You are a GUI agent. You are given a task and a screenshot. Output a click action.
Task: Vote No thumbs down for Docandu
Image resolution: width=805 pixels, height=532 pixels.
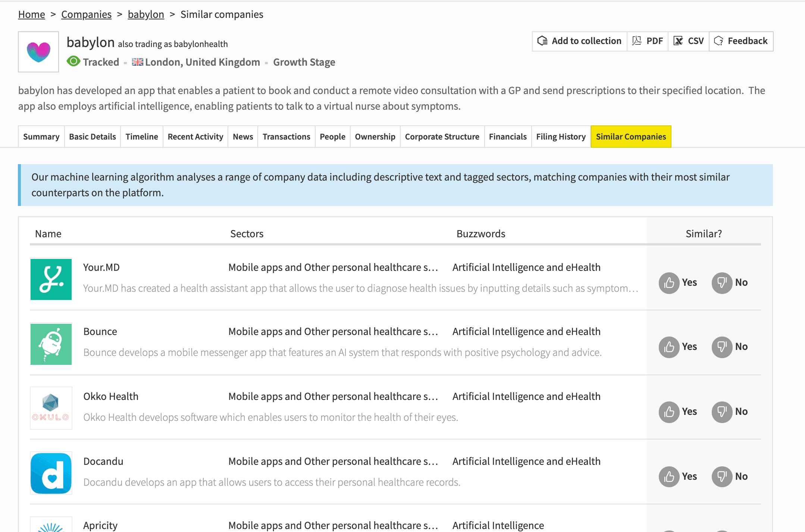click(722, 477)
